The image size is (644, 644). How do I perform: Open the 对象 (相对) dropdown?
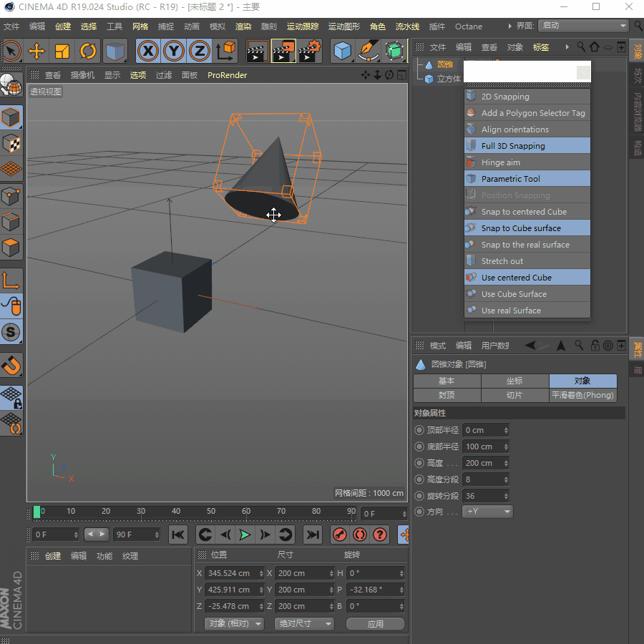(x=233, y=623)
